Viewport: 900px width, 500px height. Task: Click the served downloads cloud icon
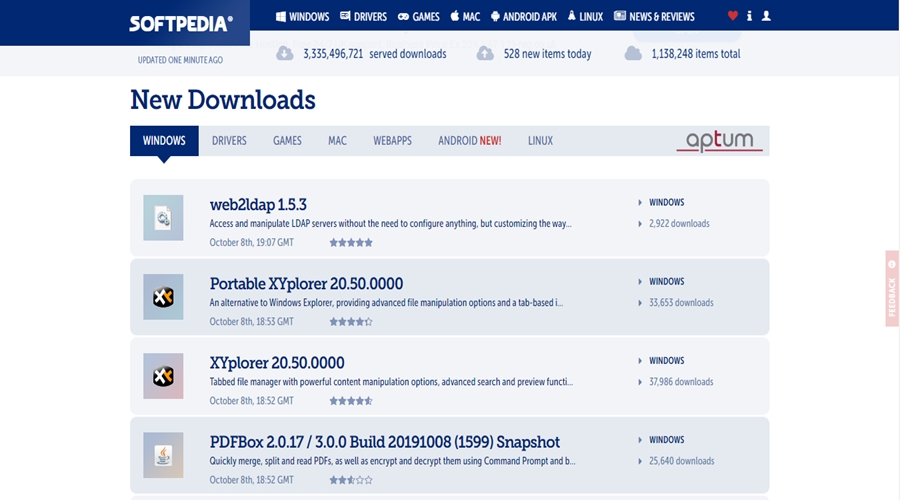pyautogui.click(x=285, y=53)
